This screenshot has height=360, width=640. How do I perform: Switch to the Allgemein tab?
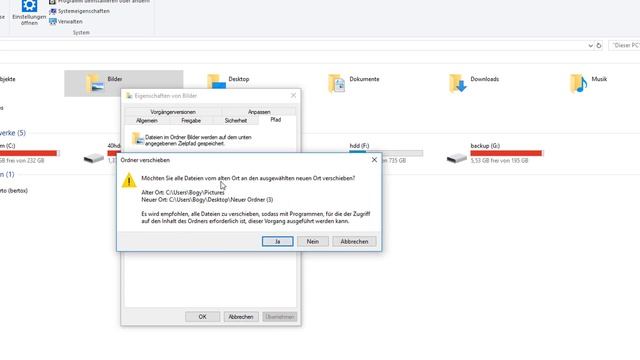click(x=147, y=121)
